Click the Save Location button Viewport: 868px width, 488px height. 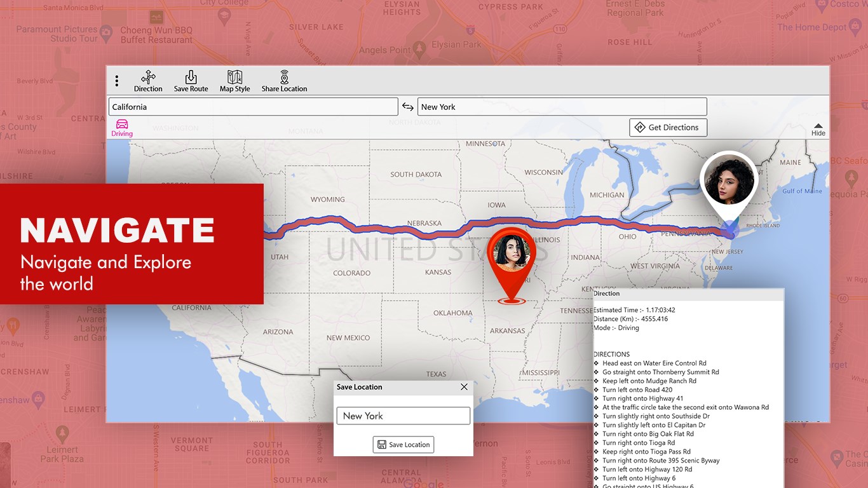[x=403, y=445]
